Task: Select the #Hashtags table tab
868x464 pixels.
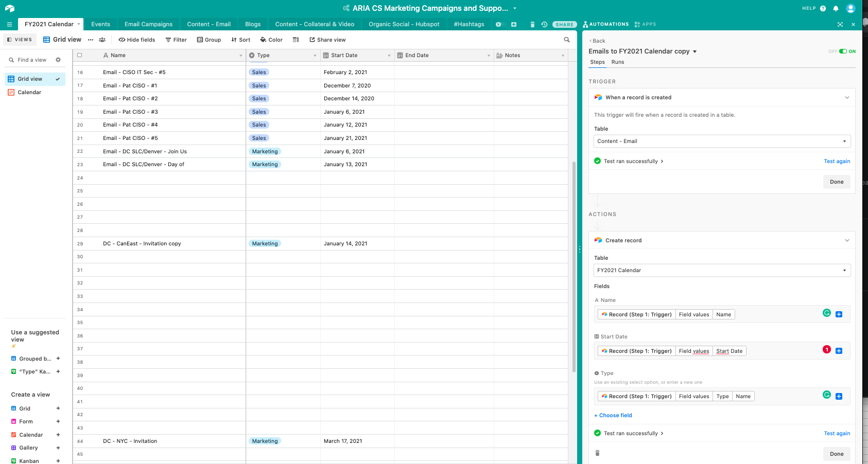Action: pos(468,24)
